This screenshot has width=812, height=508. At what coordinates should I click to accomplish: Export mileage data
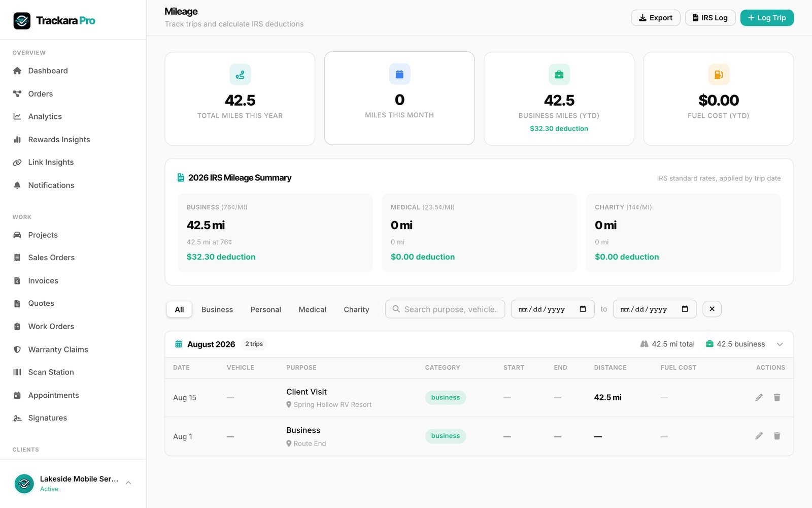click(x=656, y=18)
